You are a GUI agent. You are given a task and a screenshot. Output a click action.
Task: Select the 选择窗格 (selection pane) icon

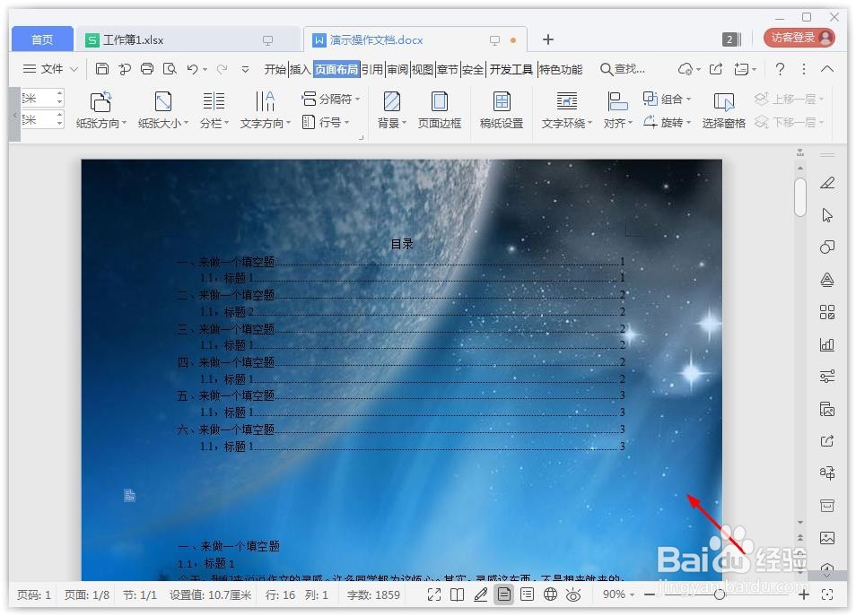point(722,109)
